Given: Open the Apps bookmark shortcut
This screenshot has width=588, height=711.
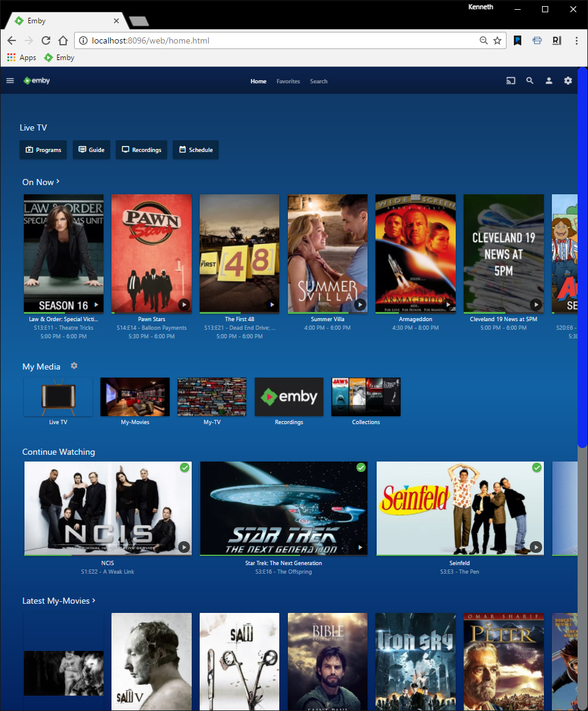Looking at the screenshot, I should click(21, 58).
